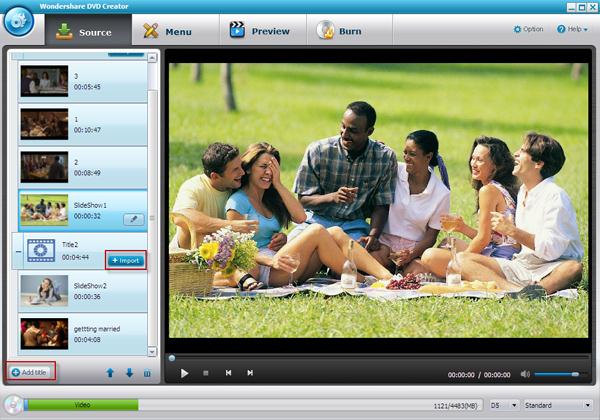This screenshot has width=600, height=420.
Task: Click the list scrollbar up arrow
Action: (152, 58)
